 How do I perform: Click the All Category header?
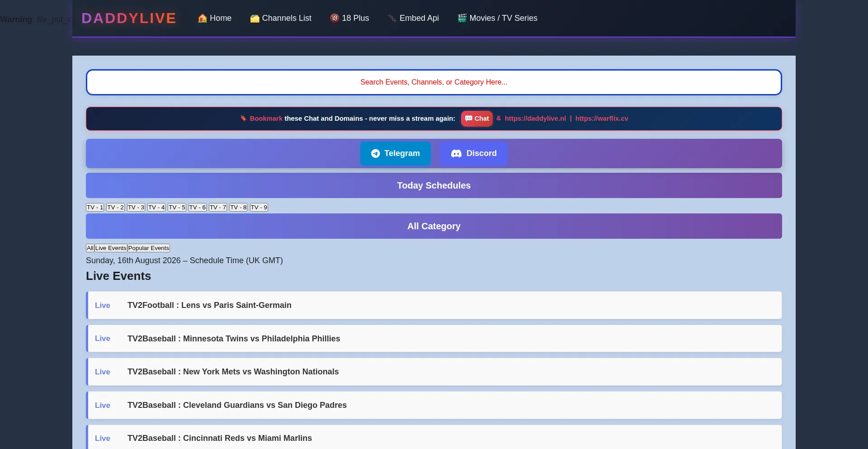(434, 226)
